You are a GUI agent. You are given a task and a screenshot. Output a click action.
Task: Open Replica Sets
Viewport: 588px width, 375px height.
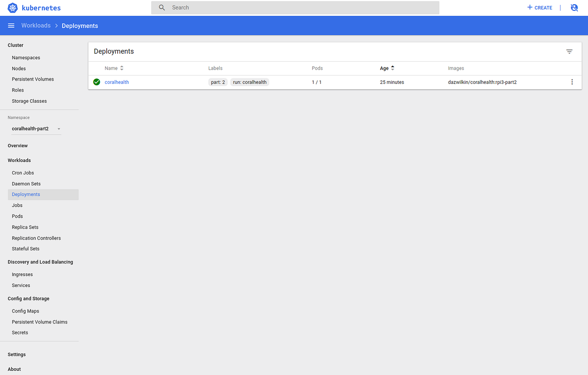(x=25, y=227)
